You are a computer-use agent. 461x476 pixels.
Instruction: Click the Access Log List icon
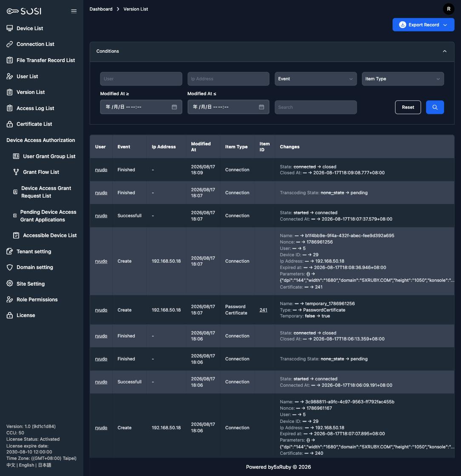[10, 108]
